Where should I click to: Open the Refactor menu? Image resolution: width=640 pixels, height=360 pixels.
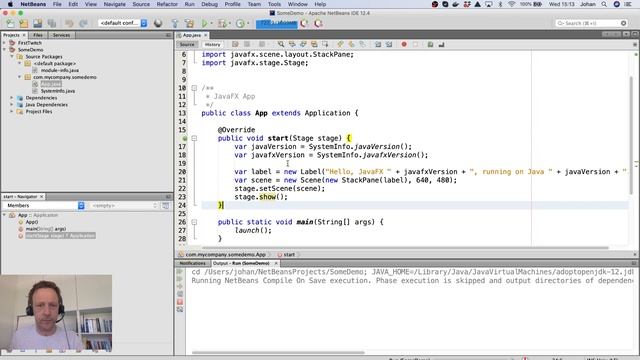coord(167,4)
